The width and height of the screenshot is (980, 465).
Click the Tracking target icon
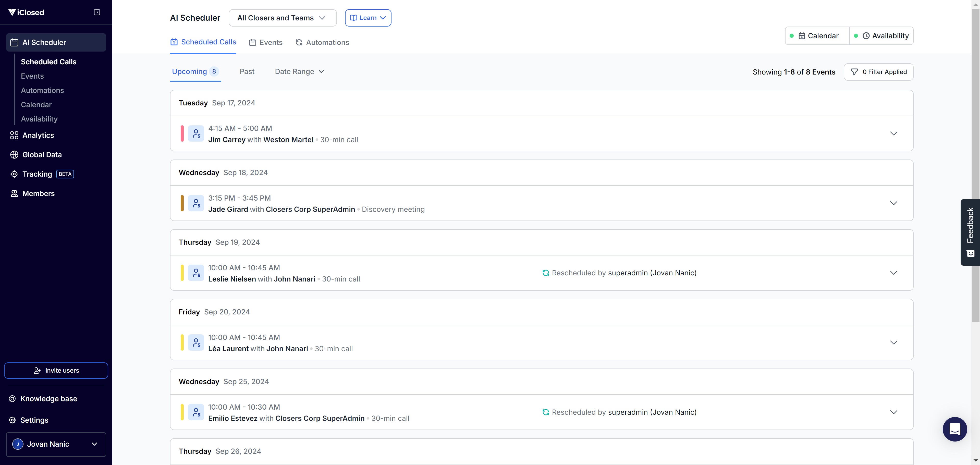14,174
